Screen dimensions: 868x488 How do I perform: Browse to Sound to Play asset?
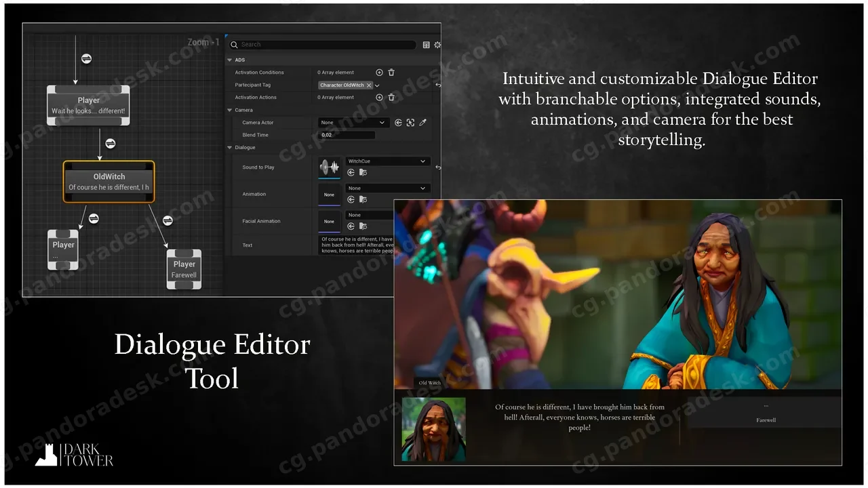coord(363,173)
